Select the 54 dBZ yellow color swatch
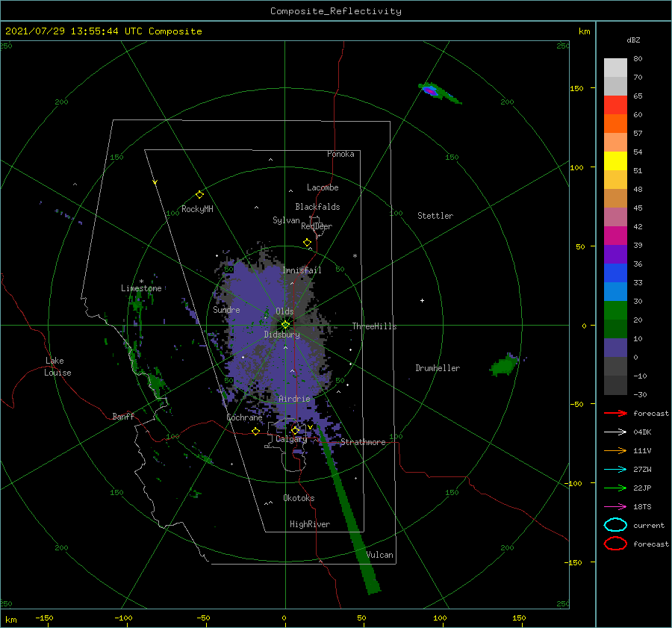Viewport: 672px width, 628px height. click(615, 161)
